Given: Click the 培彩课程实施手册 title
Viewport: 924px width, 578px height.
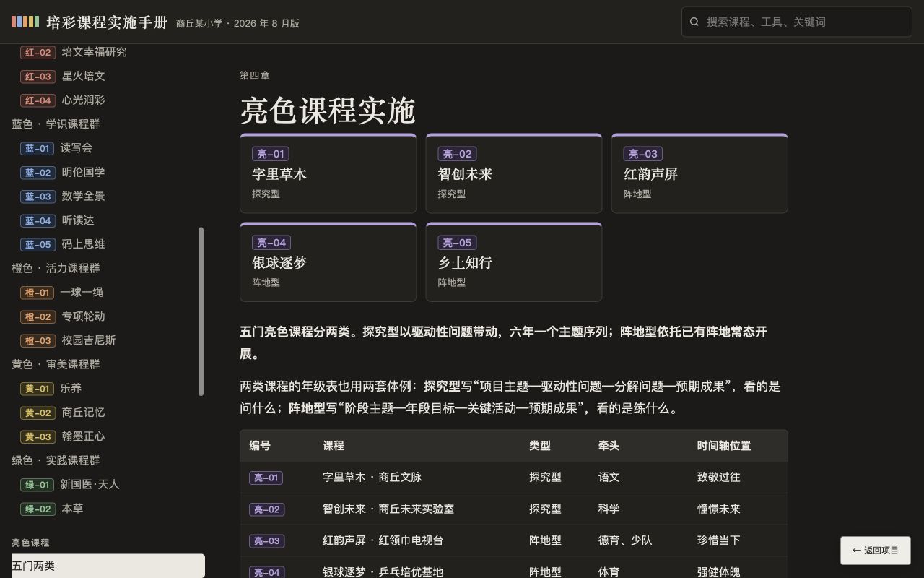Looking at the screenshot, I should pos(107,22).
